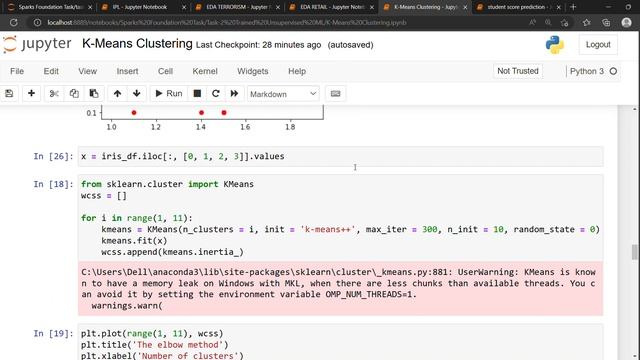Run the selected cell
This screenshot has width=640, height=360.
point(169,93)
